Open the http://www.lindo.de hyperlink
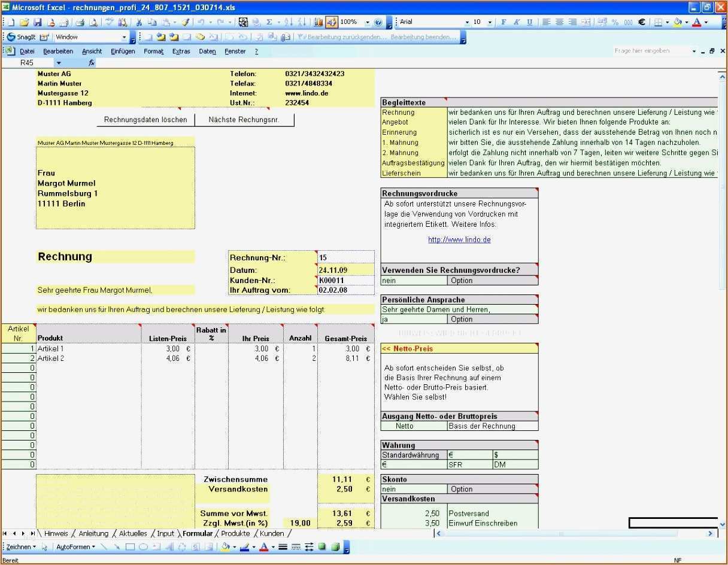This screenshot has width=728, height=565. [x=459, y=239]
